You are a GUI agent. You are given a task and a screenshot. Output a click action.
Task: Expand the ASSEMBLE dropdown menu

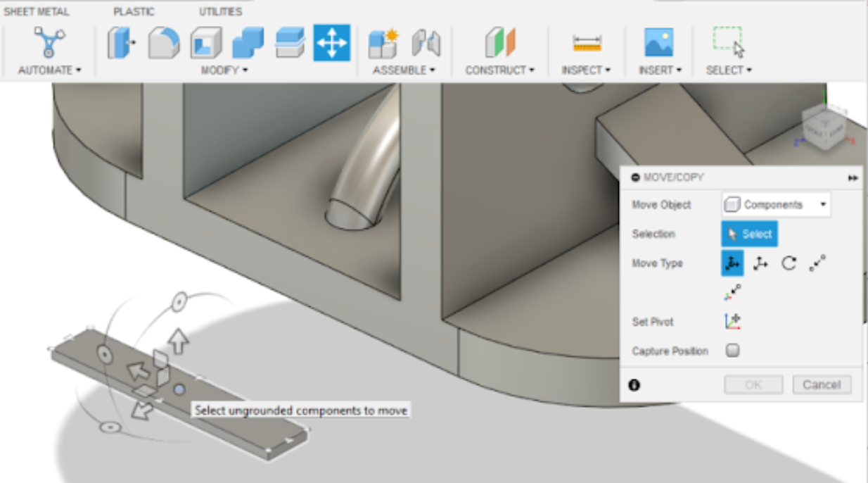(404, 70)
